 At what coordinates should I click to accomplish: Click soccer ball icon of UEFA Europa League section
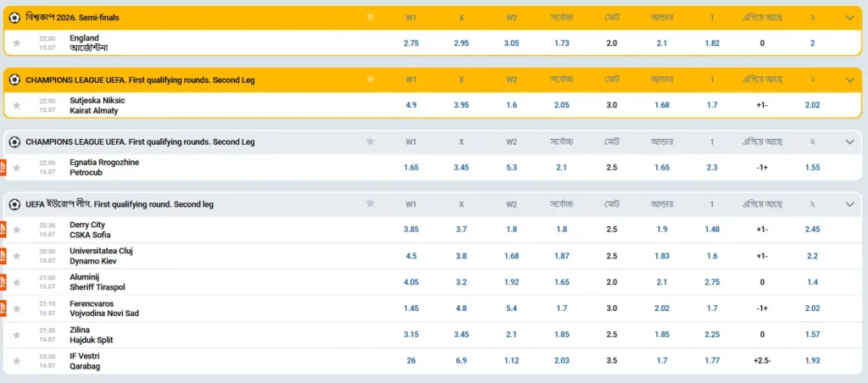pos(14,204)
